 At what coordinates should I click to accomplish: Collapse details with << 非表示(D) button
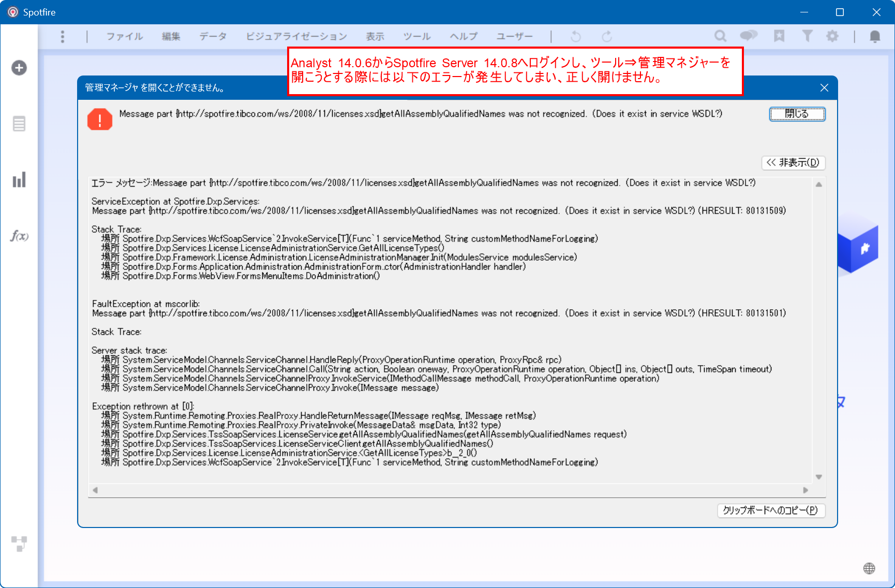[x=793, y=162]
